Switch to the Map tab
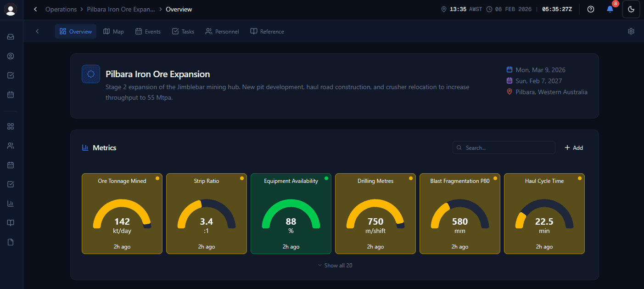Image resolution: width=644 pixels, height=289 pixels. coord(113,31)
